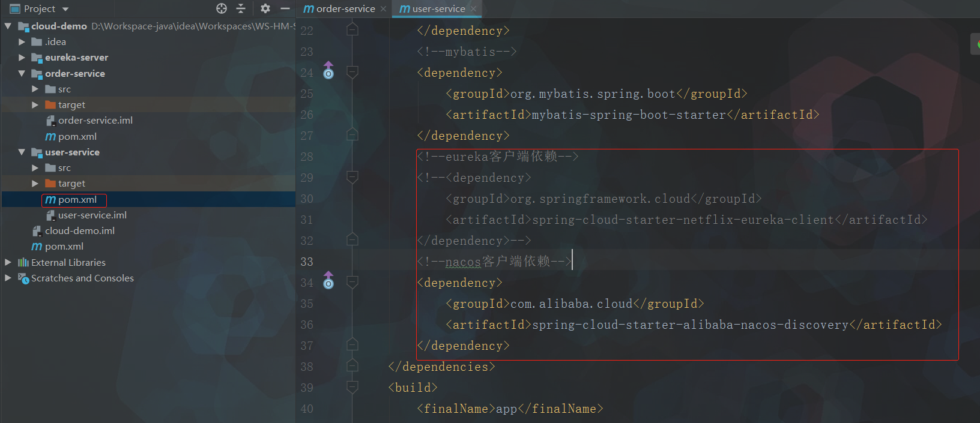The height and width of the screenshot is (423, 980).
Task: Select Scratches and Consoles node
Action: point(82,278)
